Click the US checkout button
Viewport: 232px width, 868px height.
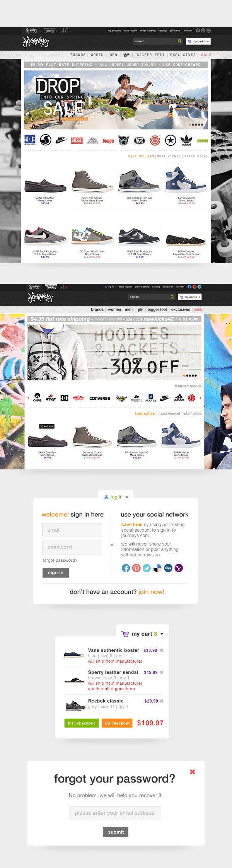coord(117,723)
